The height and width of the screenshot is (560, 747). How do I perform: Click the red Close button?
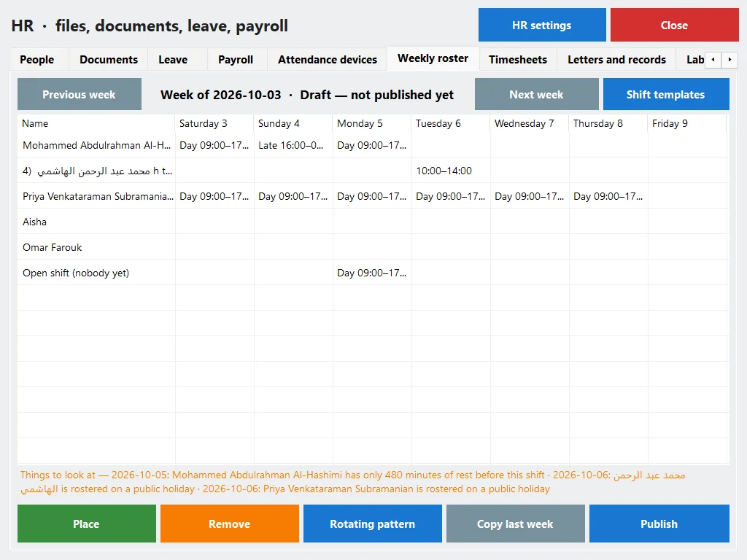675,26
